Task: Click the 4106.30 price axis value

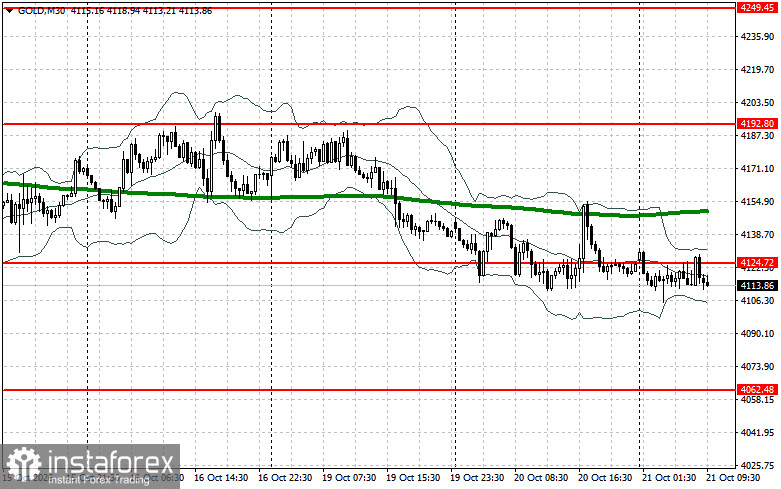Action: (758, 300)
